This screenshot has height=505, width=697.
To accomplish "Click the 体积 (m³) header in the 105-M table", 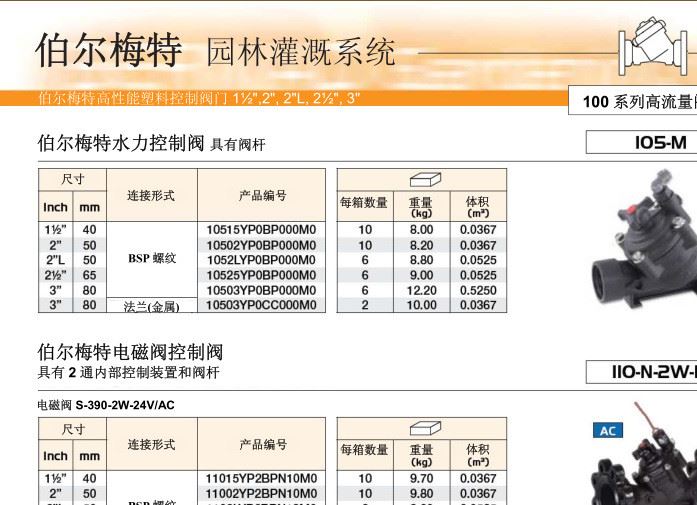I will coord(478,207).
